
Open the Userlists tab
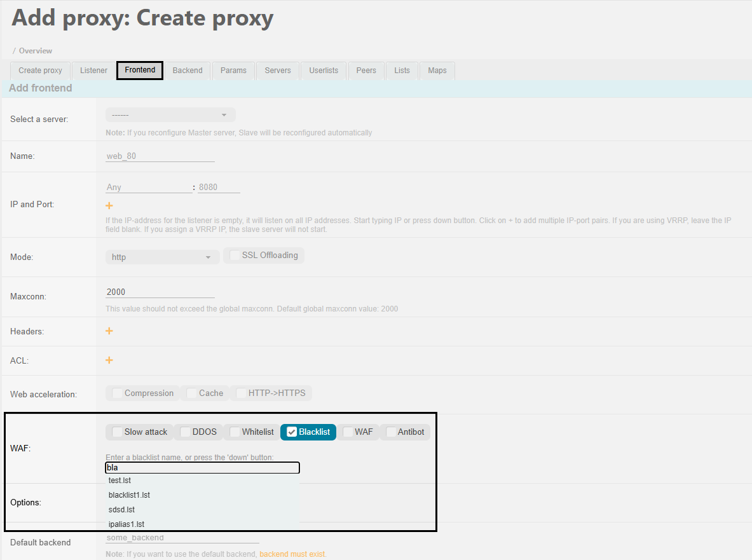coord(323,71)
